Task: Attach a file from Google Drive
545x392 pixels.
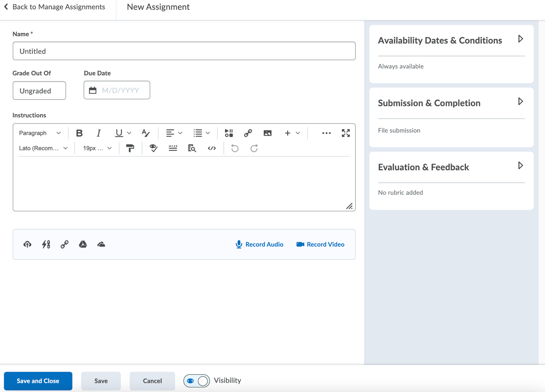Action: pos(83,244)
